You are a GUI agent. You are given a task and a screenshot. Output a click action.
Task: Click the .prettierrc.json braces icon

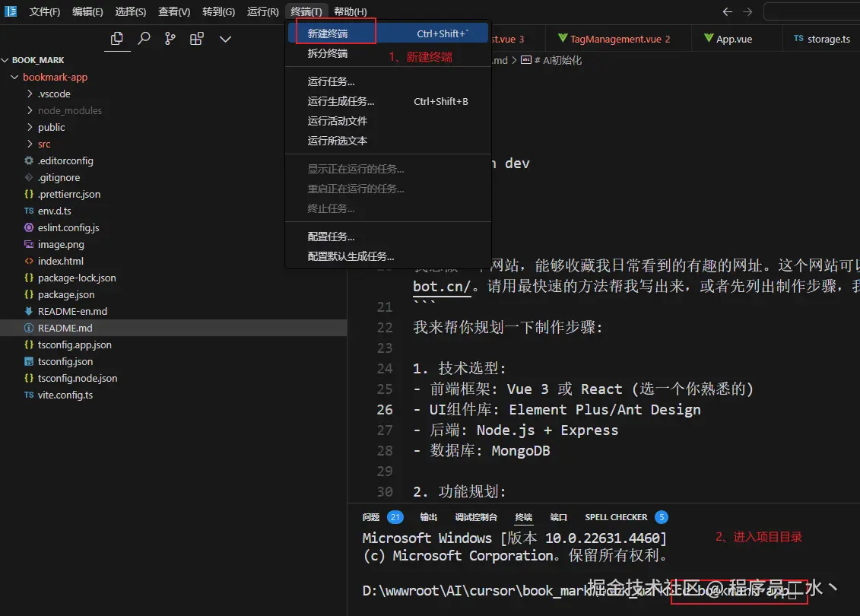[x=29, y=194]
